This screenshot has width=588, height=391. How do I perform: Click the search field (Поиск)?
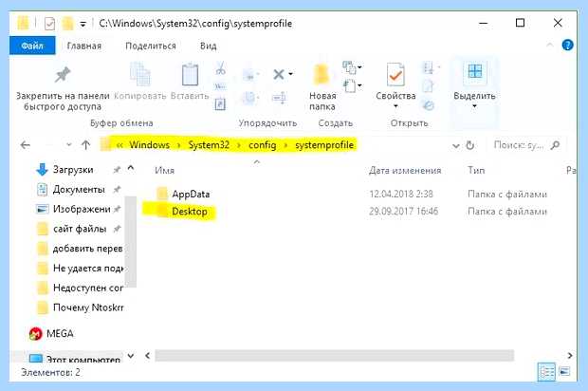[525, 145]
